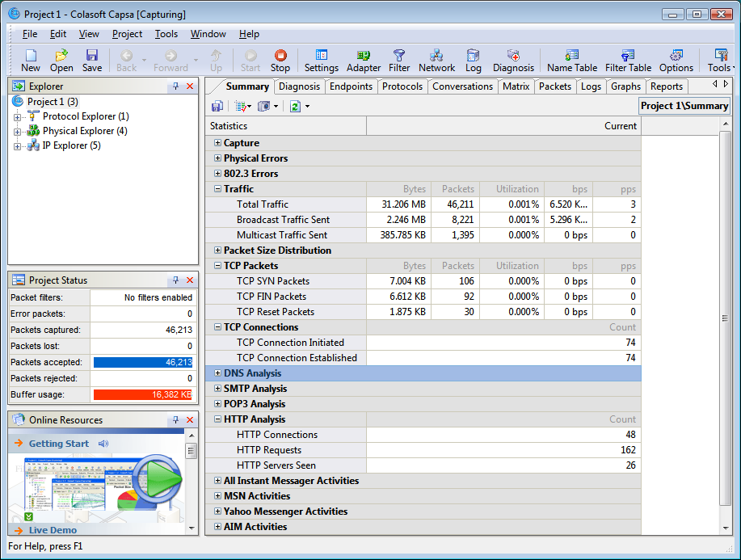Collapse the TCP Connections section
The width and height of the screenshot is (741, 560).
217,327
